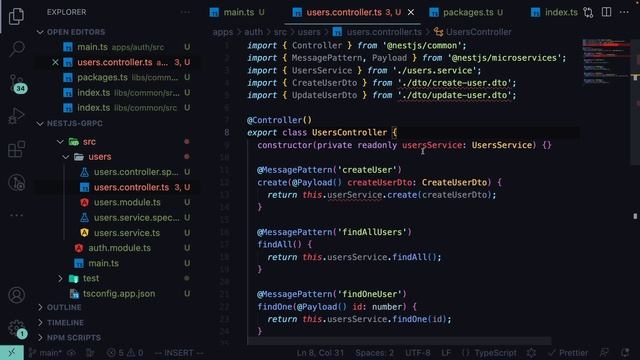Open the Accounts icon in activity bar
The height and width of the screenshot is (360, 640).
tap(16, 295)
